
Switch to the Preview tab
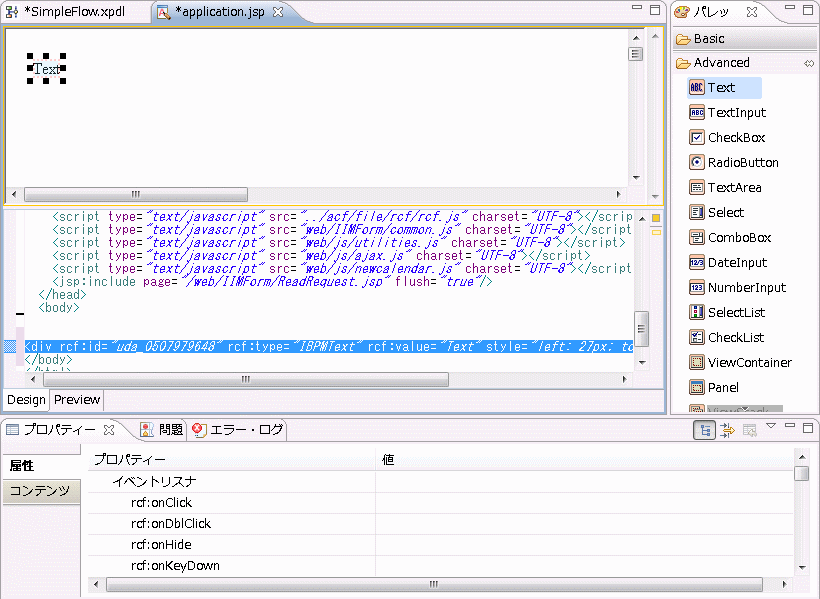click(x=77, y=400)
